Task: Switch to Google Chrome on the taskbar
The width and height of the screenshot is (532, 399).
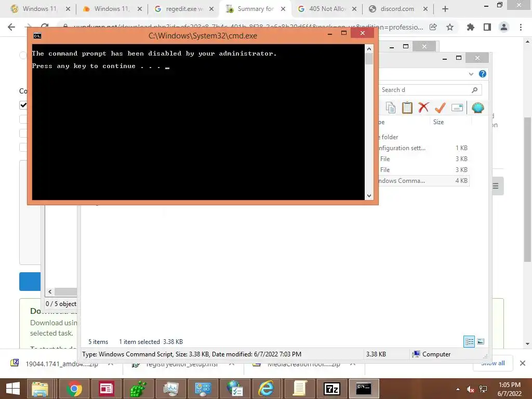Action: tap(74, 389)
